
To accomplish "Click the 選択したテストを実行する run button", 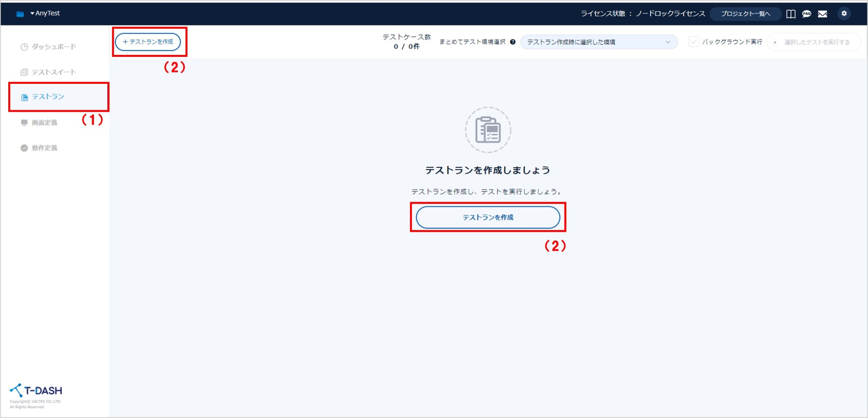I will 813,42.
